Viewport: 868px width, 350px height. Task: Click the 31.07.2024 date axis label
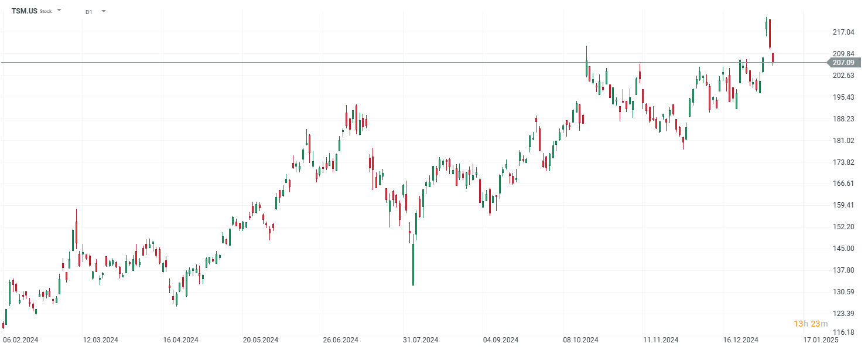click(421, 340)
